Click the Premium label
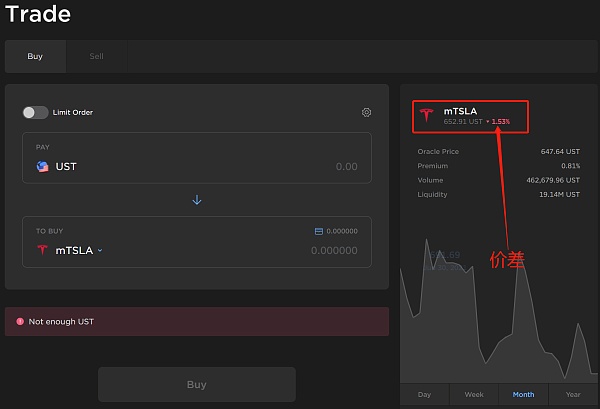Image resolution: width=600 pixels, height=409 pixels. tap(433, 166)
